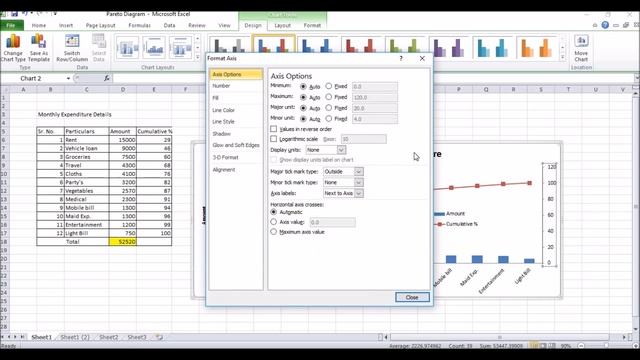Close Format Axis dialog with X

point(422,58)
